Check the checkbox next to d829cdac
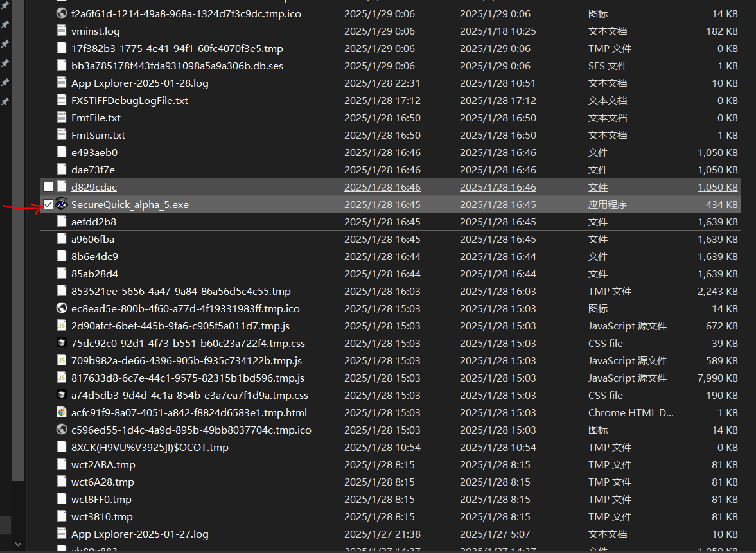The height and width of the screenshot is (553, 756). (x=48, y=187)
